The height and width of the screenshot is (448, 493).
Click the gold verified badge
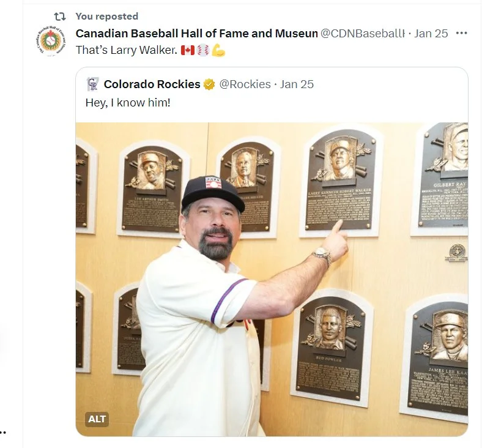[x=209, y=84]
